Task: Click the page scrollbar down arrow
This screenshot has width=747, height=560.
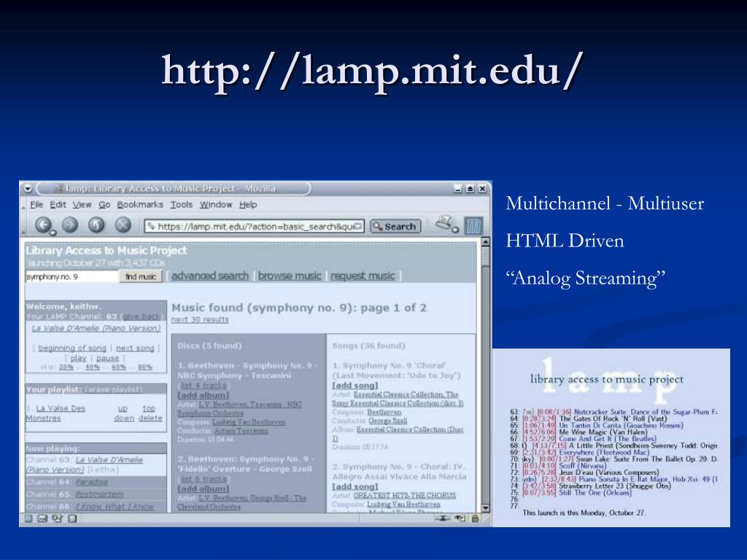Action: (x=485, y=508)
